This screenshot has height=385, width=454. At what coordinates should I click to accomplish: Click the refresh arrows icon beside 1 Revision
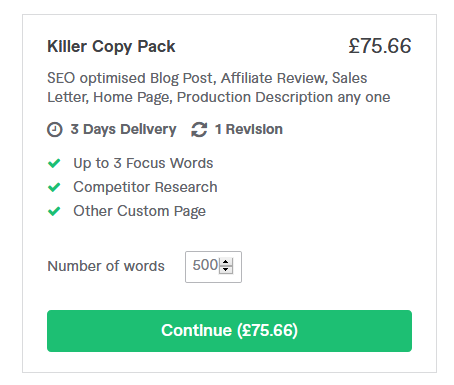(199, 129)
